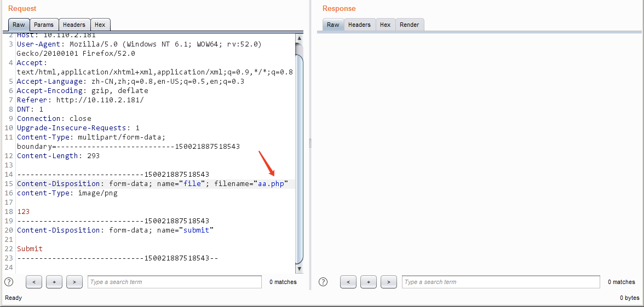The height and width of the screenshot is (307, 644).
Task: Click the Accept-Language header line
Action: (130, 81)
